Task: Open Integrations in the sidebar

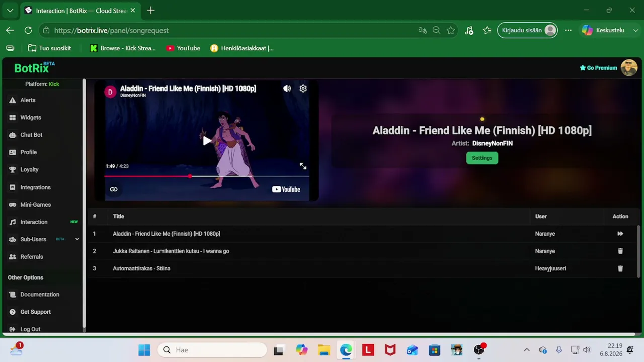Action: pos(35,187)
